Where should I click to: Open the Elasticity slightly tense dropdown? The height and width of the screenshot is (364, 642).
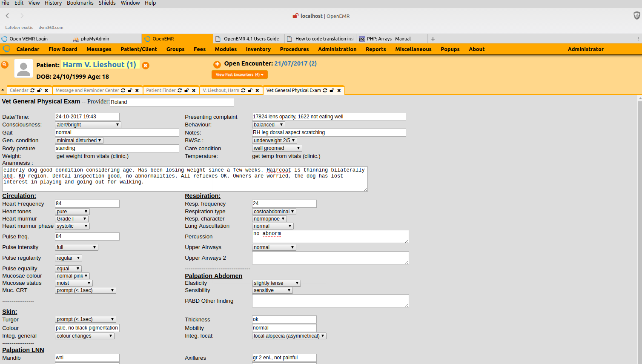coord(277,283)
